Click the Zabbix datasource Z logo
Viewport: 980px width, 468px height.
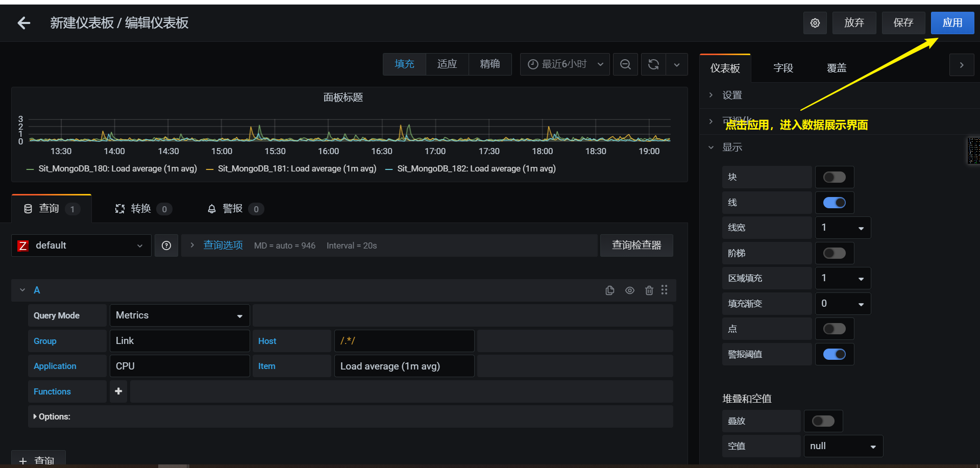[23, 246]
